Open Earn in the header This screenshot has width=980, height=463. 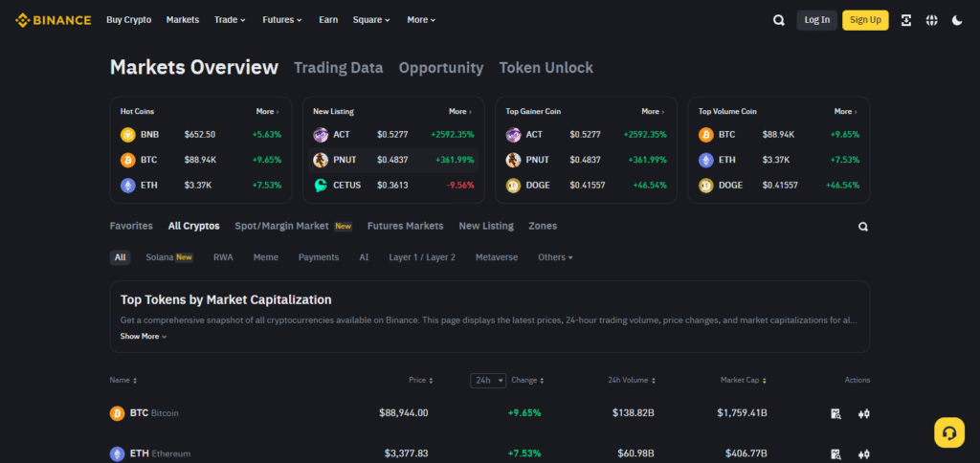tap(328, 20)
